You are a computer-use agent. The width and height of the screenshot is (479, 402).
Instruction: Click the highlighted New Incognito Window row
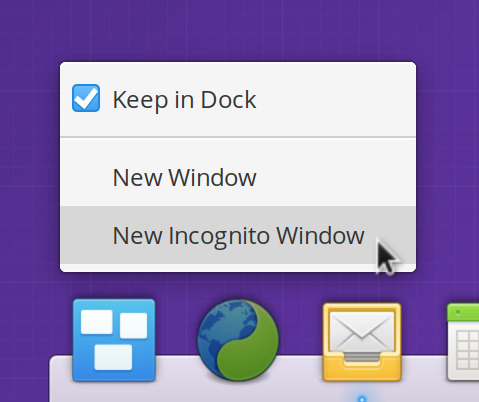(x=238, y=235)
